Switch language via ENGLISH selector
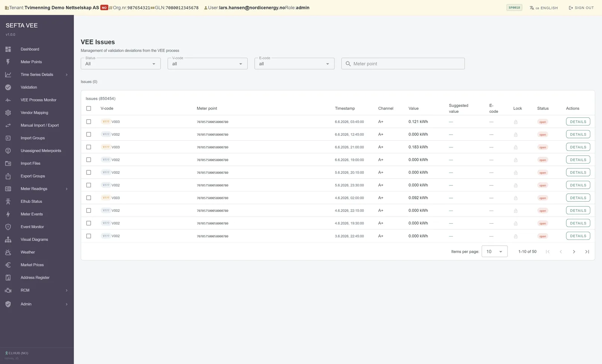This screenshot has height=364, width=602. point(544,8)
